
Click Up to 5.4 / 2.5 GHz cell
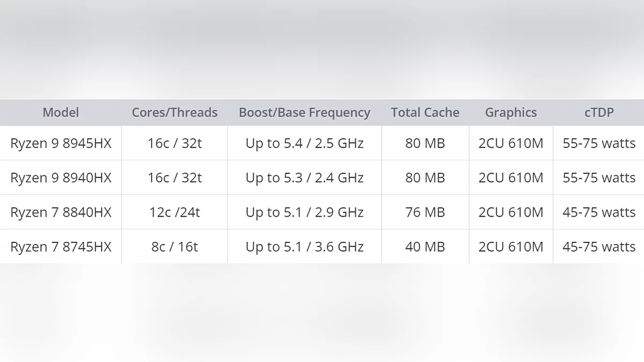(304, 143)
